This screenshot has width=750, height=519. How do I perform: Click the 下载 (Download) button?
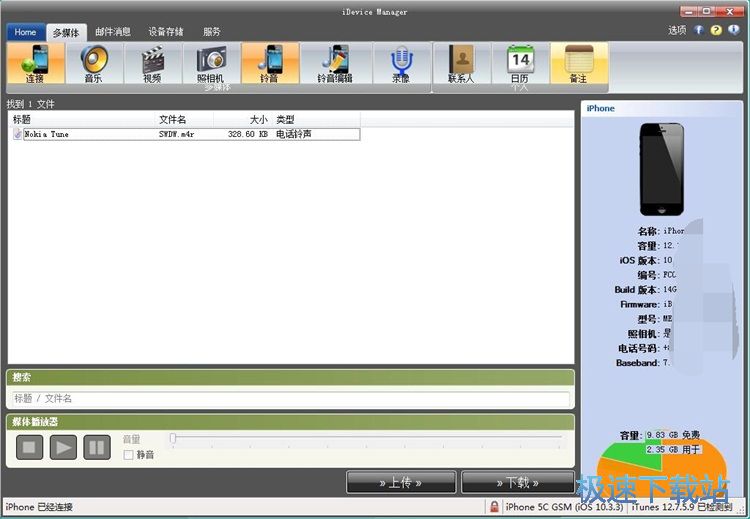click(518, 482)
